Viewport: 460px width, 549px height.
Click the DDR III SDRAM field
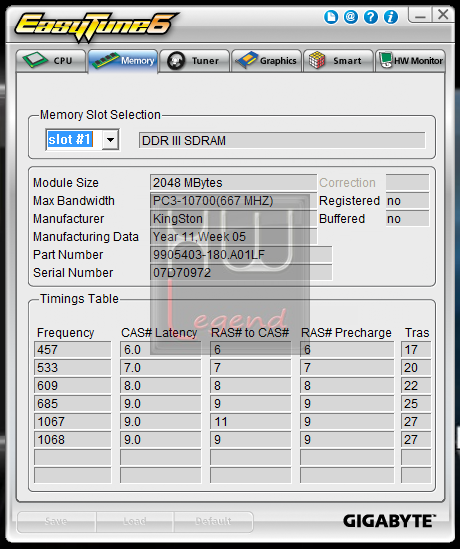point(282,140)
